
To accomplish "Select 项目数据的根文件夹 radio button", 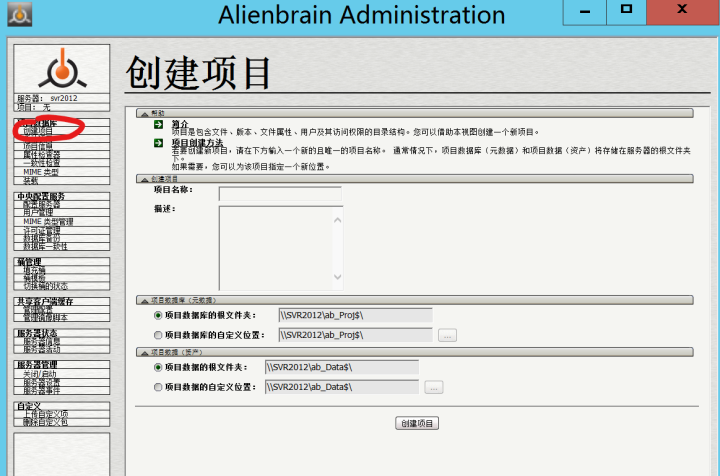I will pos(158,367).
